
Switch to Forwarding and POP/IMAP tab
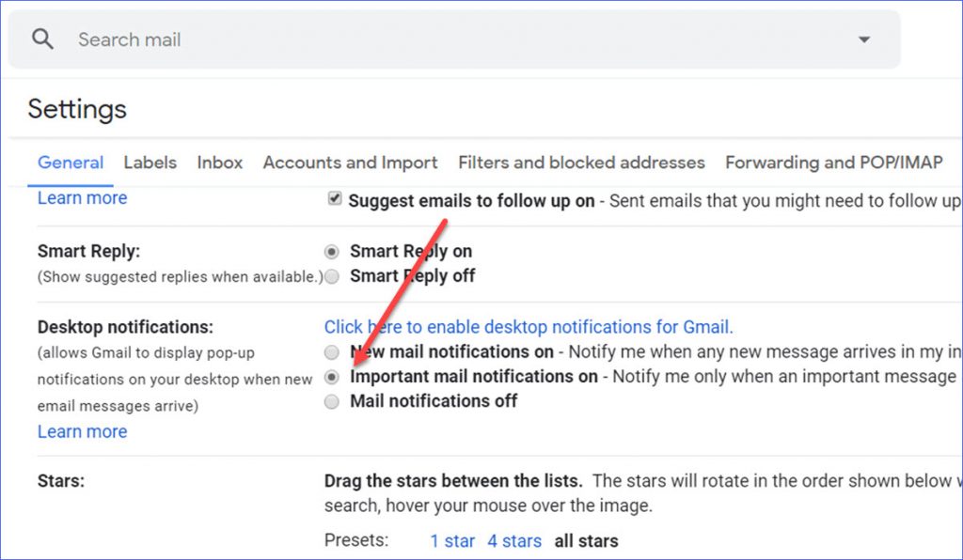(835, 163)
